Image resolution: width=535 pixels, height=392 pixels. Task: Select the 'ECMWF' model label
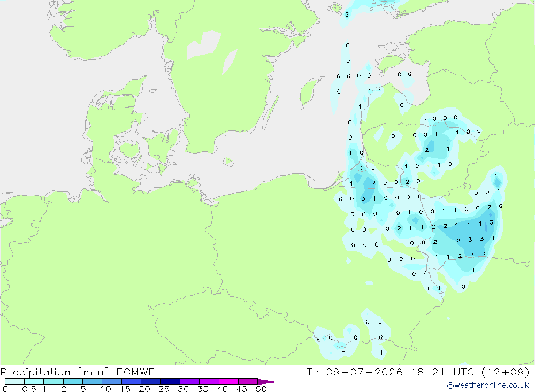[x=135, y=372]
